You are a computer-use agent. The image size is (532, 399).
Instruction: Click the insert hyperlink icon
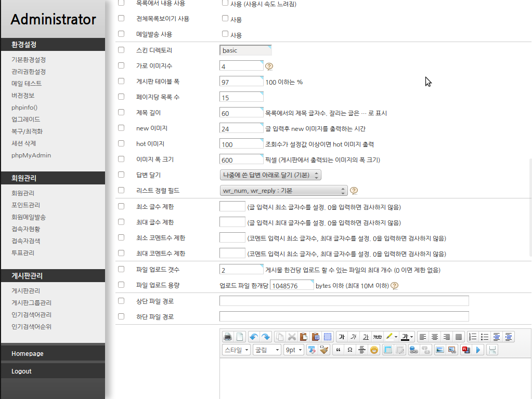coord(413,350)
